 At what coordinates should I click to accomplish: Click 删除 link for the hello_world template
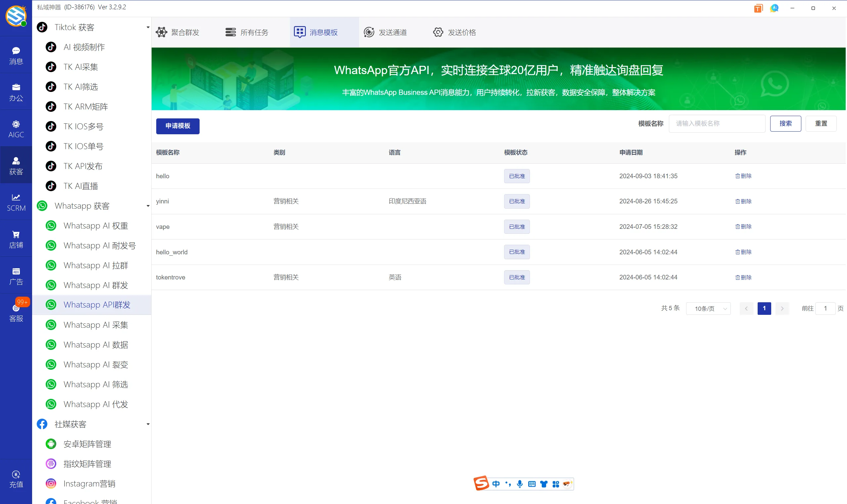click(743, 252)
